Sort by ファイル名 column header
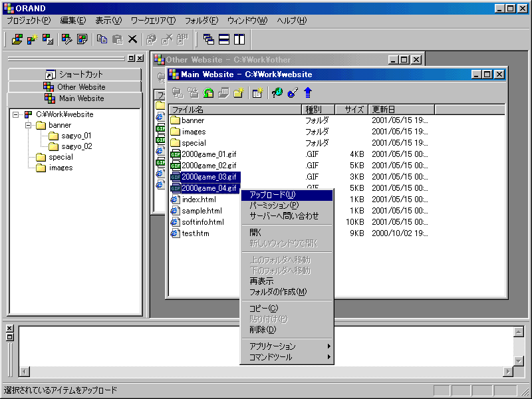 [235, 110]
